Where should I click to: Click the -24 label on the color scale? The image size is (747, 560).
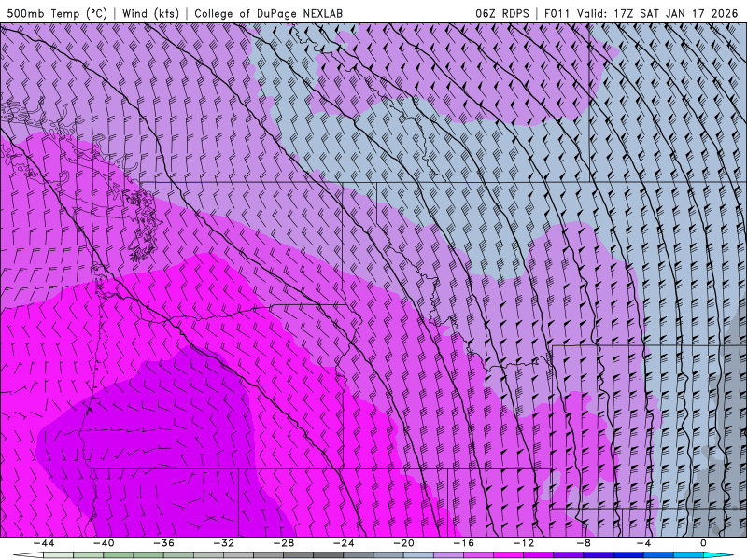coord(344,543)
